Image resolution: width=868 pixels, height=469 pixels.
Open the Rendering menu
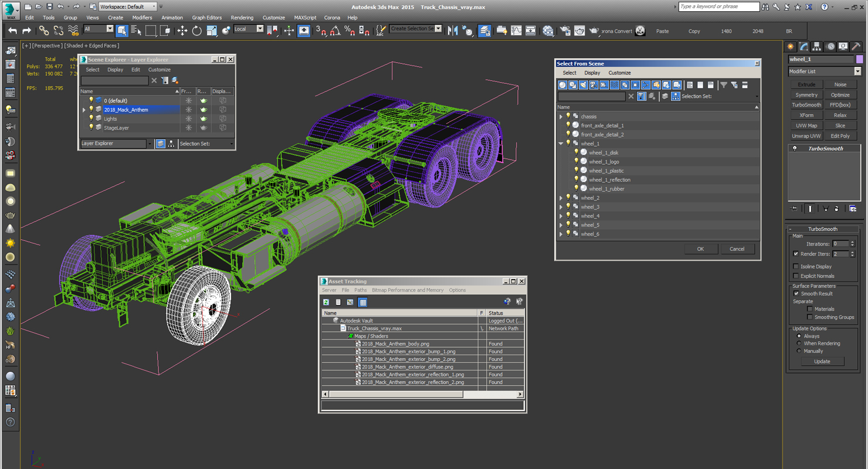[242, 18]
